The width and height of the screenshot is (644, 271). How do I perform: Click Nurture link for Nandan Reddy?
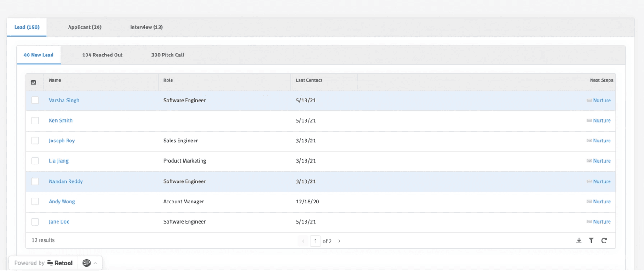(x=602, y=181)
